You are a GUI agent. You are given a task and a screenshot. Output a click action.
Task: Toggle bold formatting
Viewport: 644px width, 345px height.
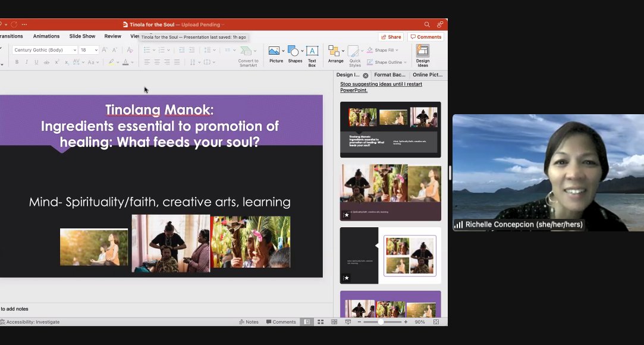point(17,62)
